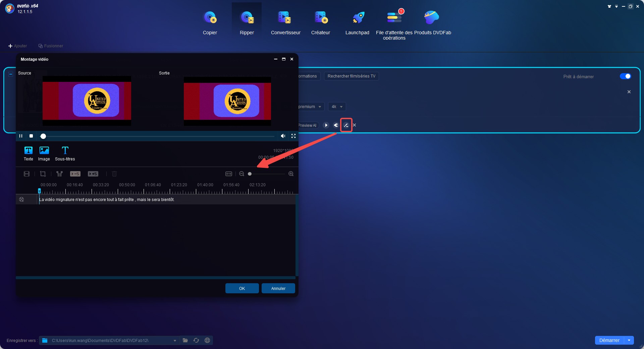Step back with the -5 button
Image resolution: width=644 pixels, height=349 pixels.
pos(75,174)
